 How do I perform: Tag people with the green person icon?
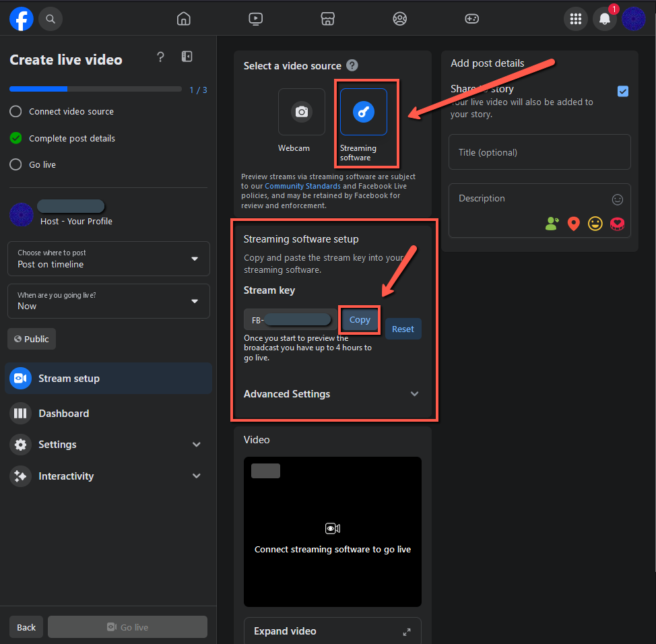pos(552,224)
